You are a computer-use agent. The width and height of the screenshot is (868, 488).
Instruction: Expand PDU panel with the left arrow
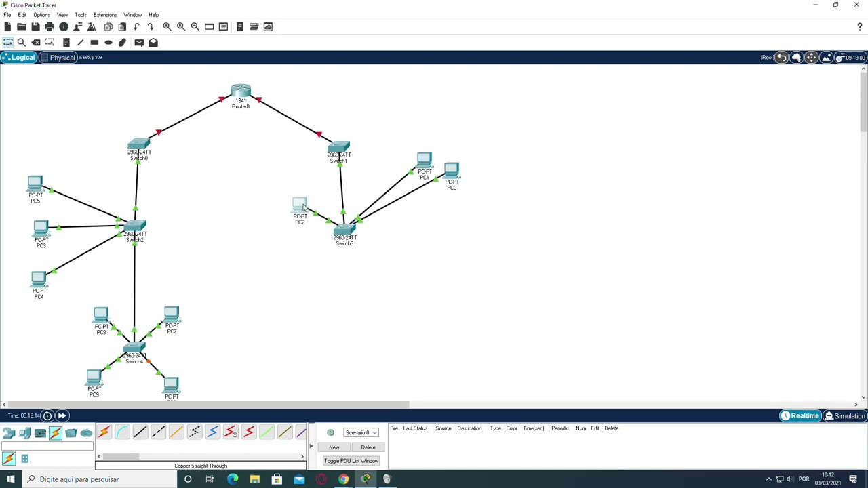[311, 446]
